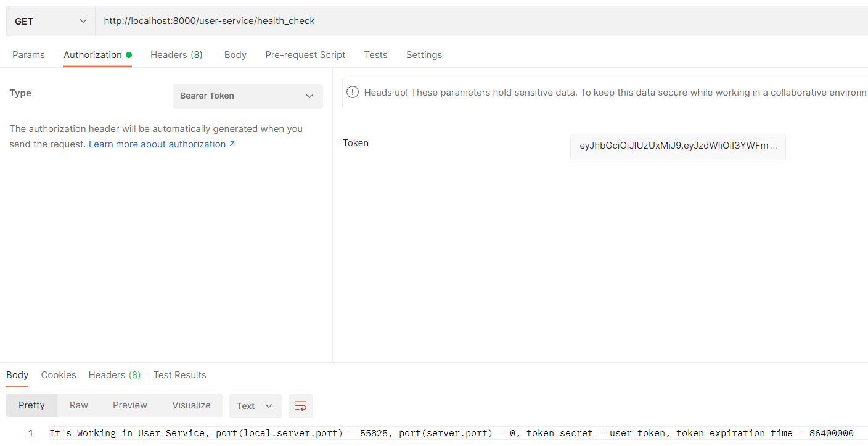868x446 pixels.
Task: Select the Authorization tab
Action: [x=97, y=55]
